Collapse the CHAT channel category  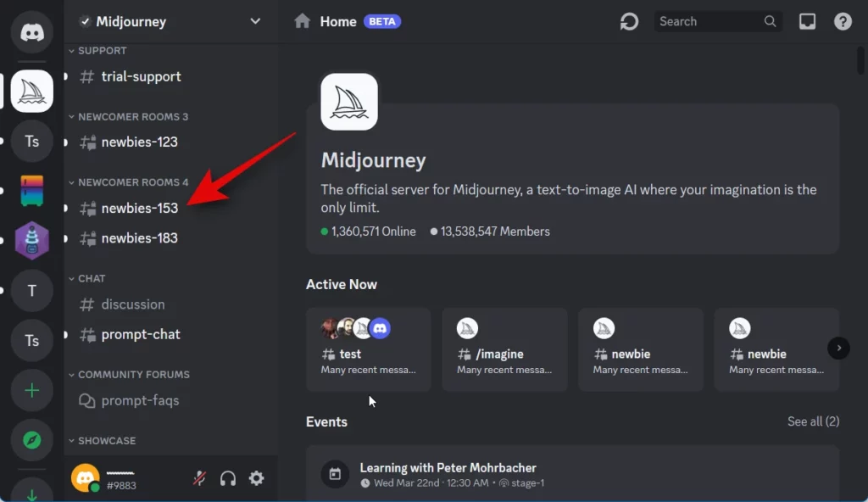click(x=91, y=278)
